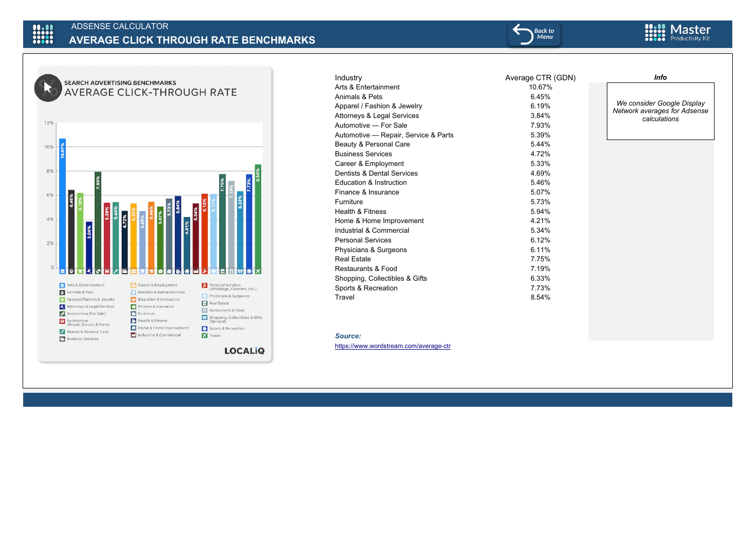Screen dimensions: 756x535
Task: Click the Career & Employment table cell
Action: point(369,164)
